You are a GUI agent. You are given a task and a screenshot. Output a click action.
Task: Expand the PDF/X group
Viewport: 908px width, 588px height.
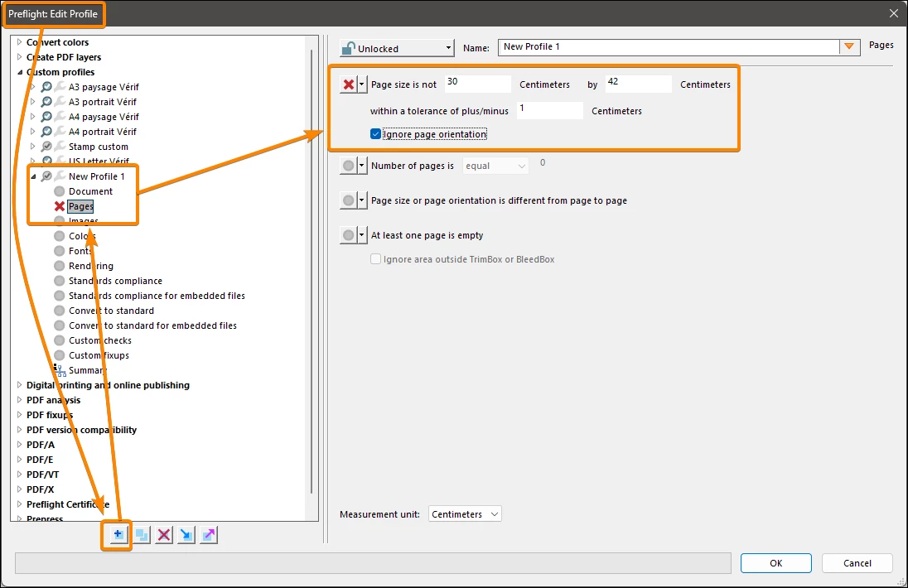pos(20,489)
